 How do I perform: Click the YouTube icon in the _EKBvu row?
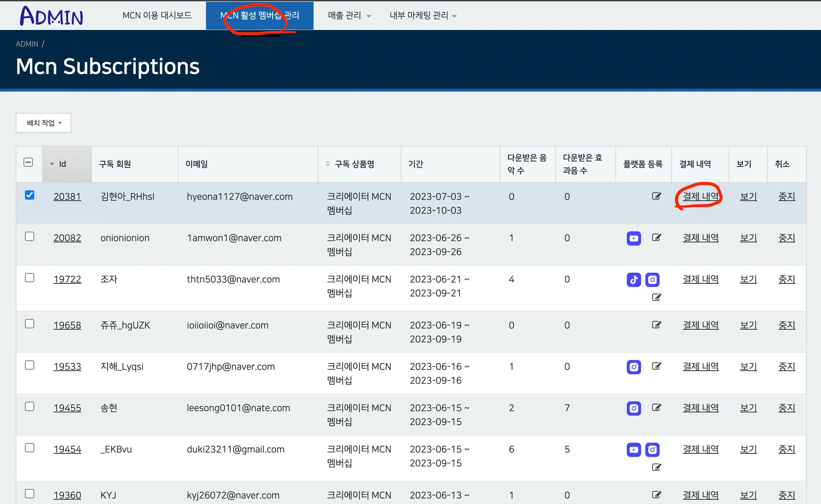(x=633, y=449)
